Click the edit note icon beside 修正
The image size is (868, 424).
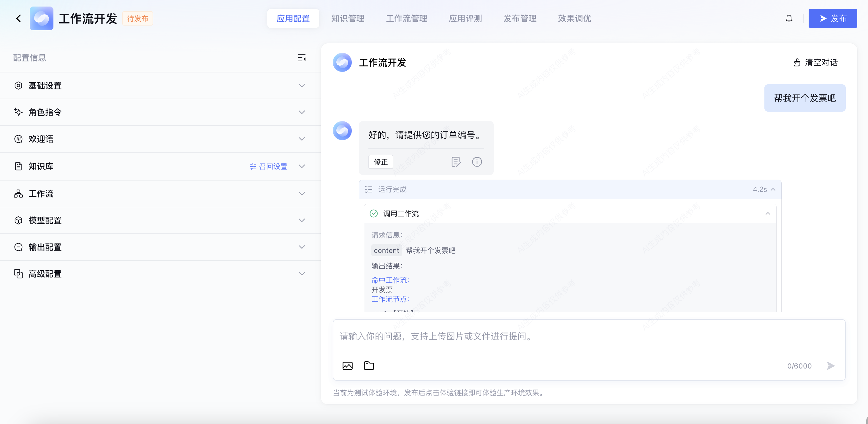click(x=456, y=162)
